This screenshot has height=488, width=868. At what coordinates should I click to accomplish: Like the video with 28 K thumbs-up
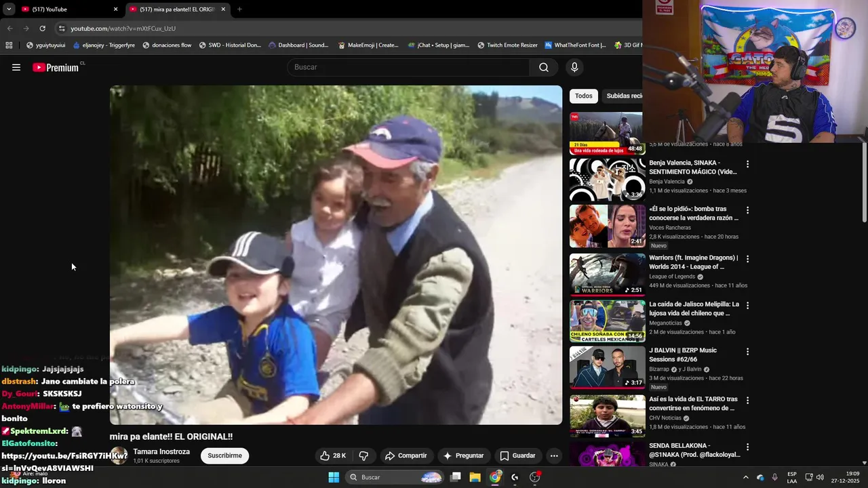pos(334,455)
